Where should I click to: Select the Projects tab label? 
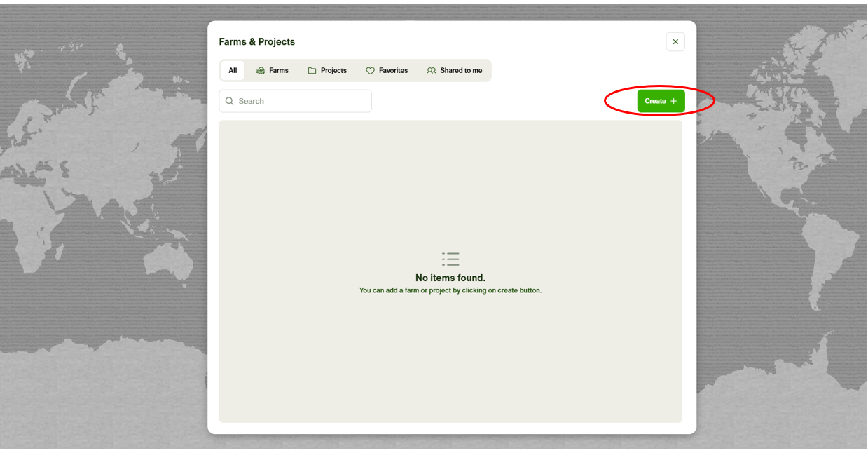[333, 71]
